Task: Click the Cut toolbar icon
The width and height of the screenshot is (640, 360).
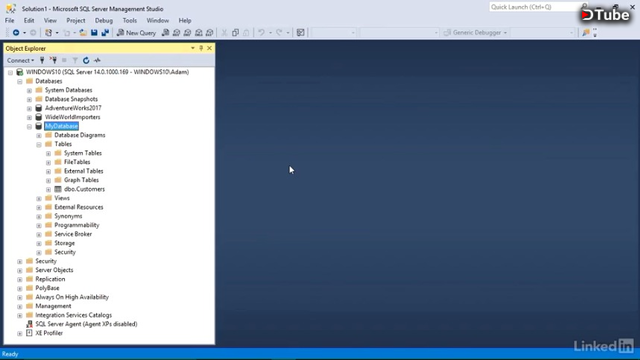Action: (224, 33)
